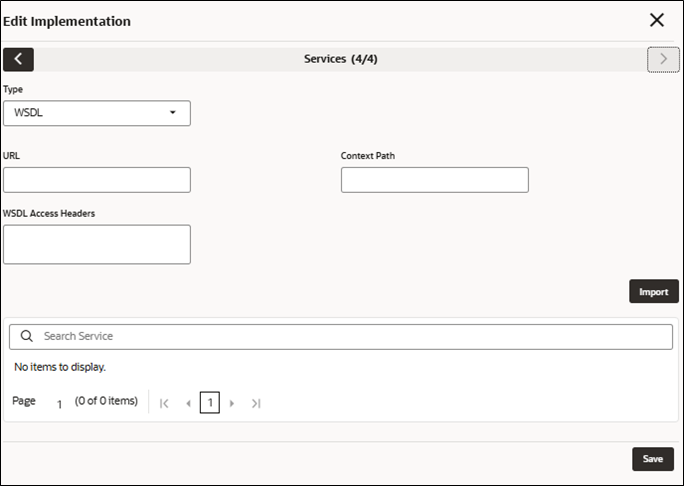Screen dimensions: 684x486
Task: Click the Page number field beside Page label
Action: 59,404
